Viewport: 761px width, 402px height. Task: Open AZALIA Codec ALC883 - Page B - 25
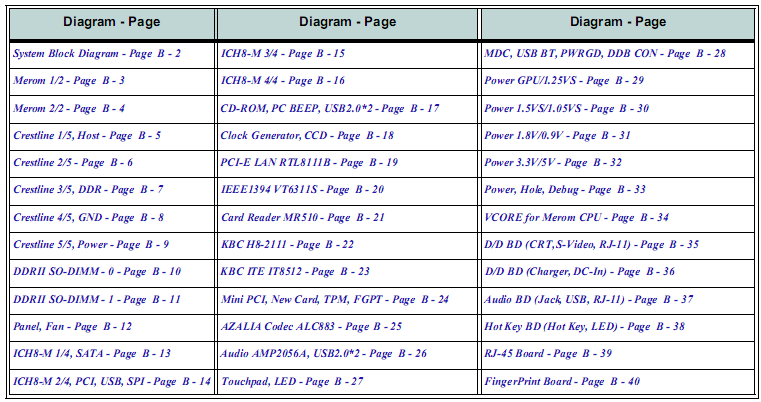coord(311,327)
